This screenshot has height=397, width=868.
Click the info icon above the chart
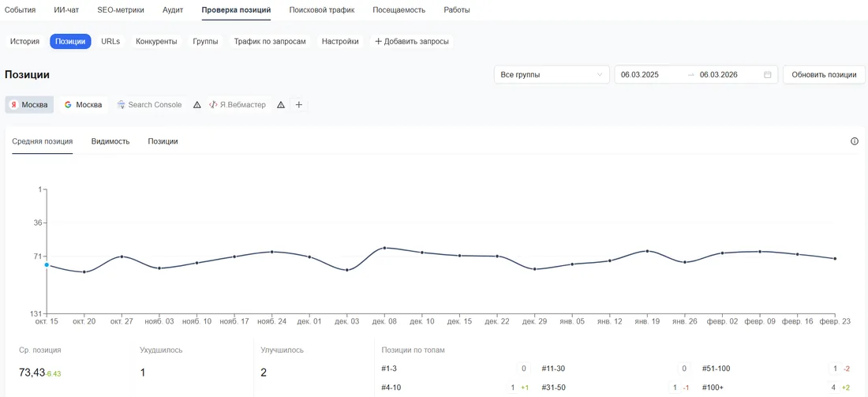coord(854,141)
